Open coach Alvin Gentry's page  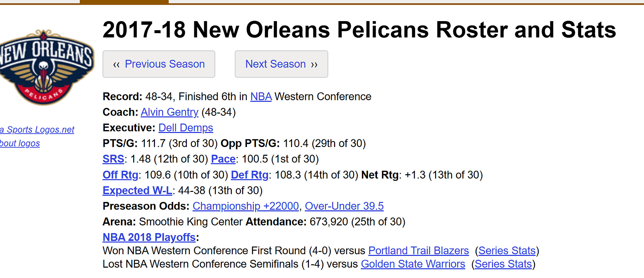tap(169, 112)
